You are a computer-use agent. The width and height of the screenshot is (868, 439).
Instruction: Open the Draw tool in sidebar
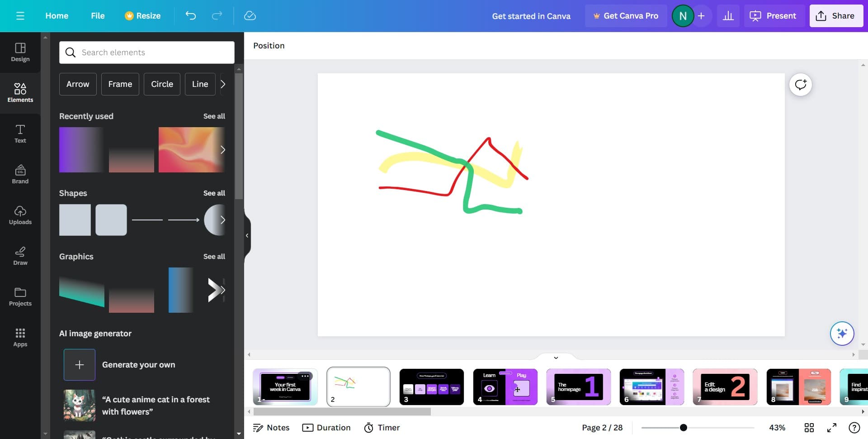pyautogui.click(x=20, y=256)
